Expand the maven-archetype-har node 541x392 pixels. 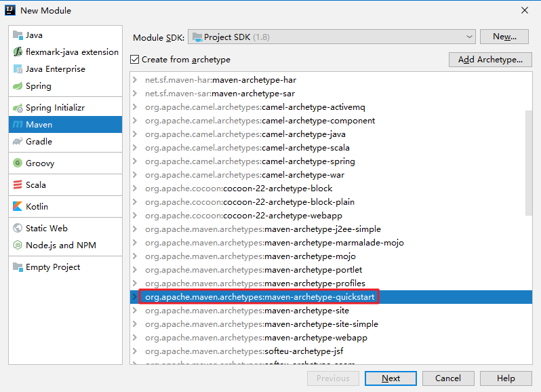point(135,80)
